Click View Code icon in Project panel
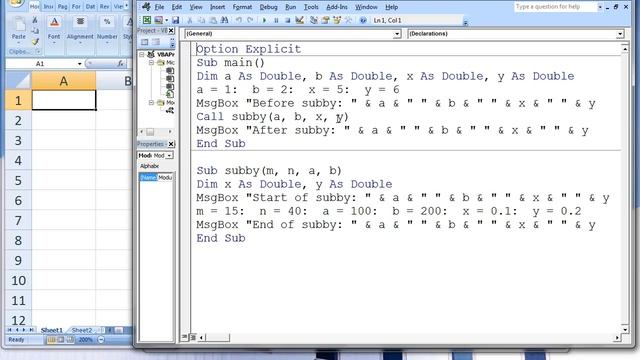The image size is (640, 360). [144, 42]
